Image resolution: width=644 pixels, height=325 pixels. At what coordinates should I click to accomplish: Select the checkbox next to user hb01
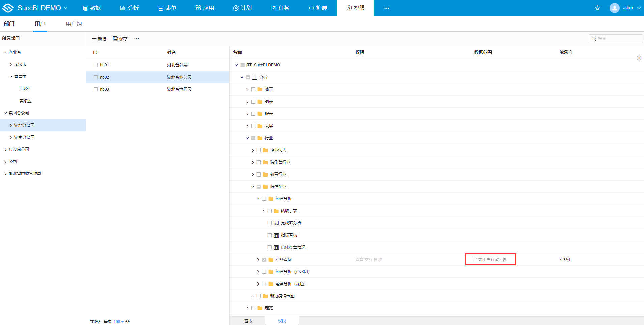click(96, 65)
